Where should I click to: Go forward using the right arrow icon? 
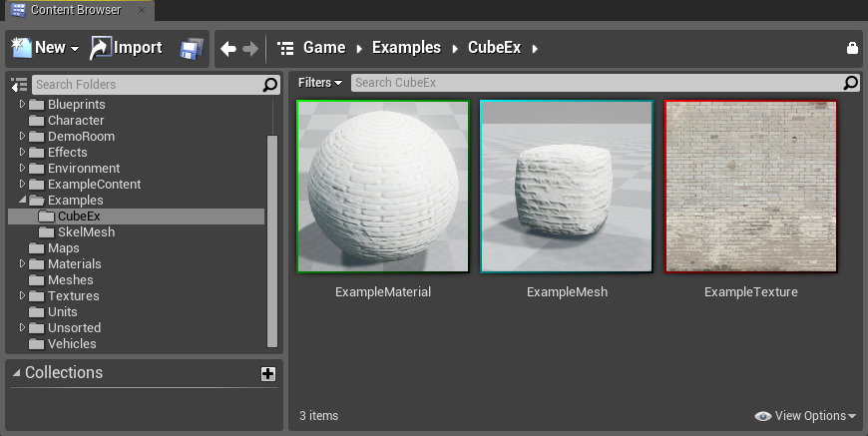pos(250,48)
